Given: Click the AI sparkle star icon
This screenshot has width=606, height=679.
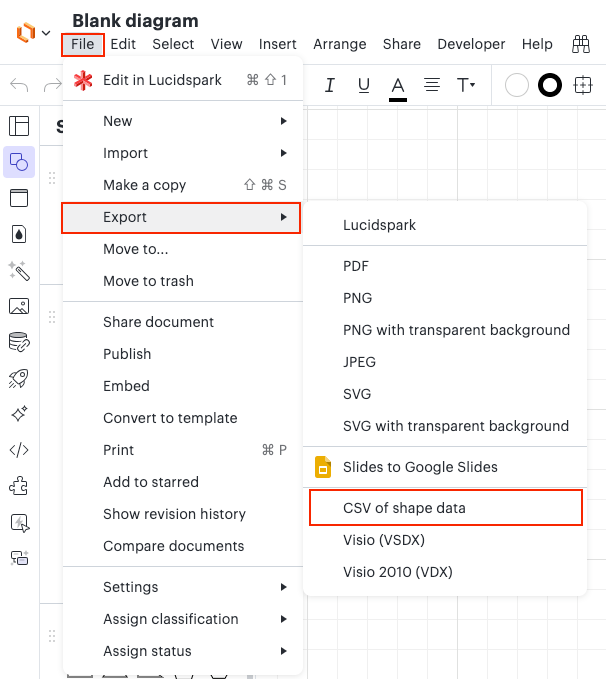Looking at the screenshot, I should (19, 414).
